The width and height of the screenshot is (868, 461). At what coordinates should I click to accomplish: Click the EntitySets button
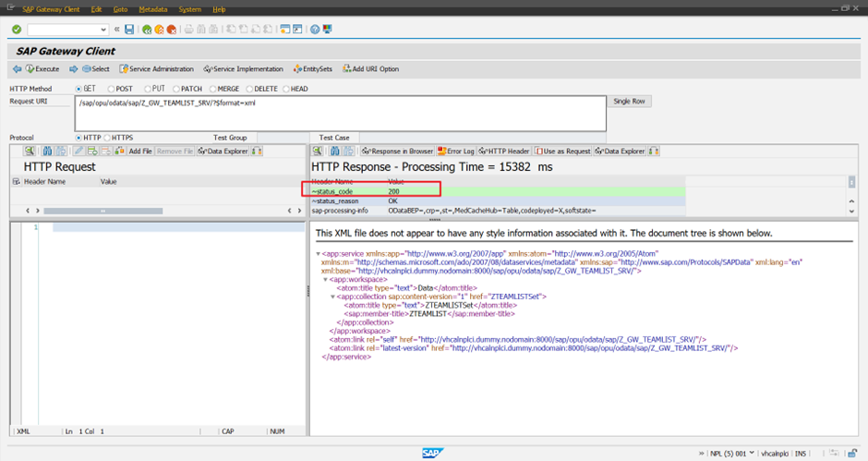click(313, 69)
